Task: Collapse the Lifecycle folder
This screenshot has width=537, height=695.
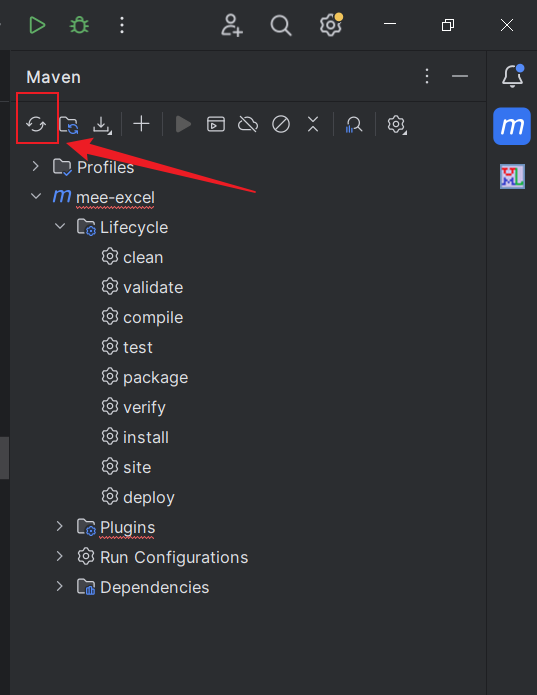Action: 60,226
